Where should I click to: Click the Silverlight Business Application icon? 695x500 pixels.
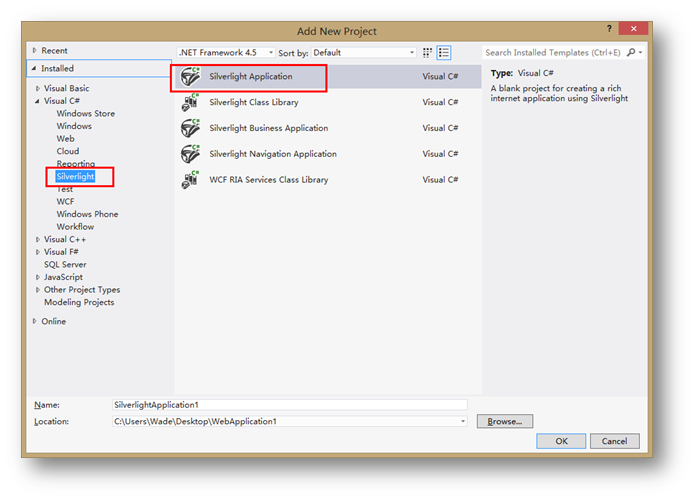point(190,128)
